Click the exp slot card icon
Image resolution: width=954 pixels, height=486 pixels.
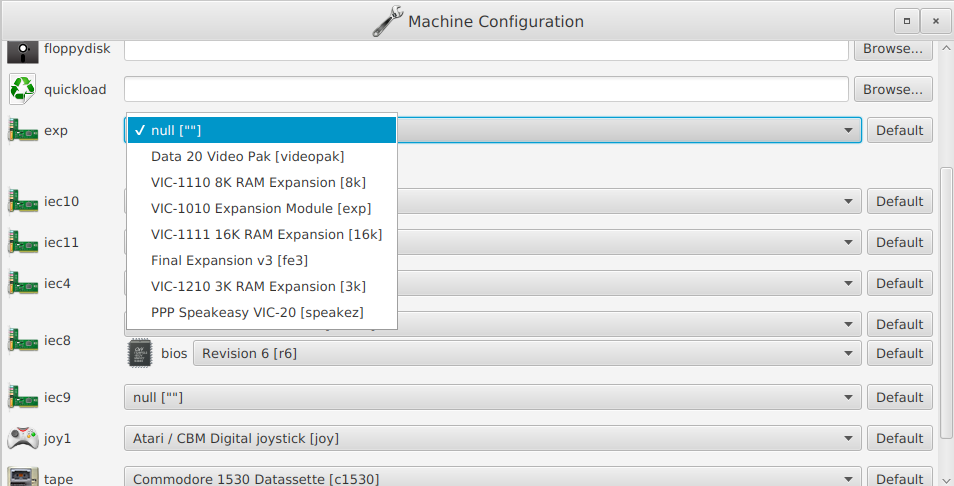(x=22, y=130)
